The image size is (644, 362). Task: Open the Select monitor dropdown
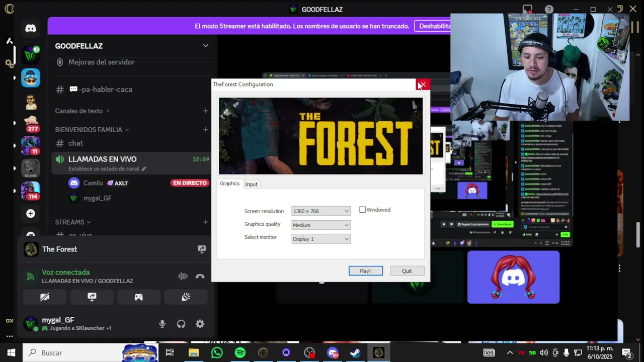point(321,239)
